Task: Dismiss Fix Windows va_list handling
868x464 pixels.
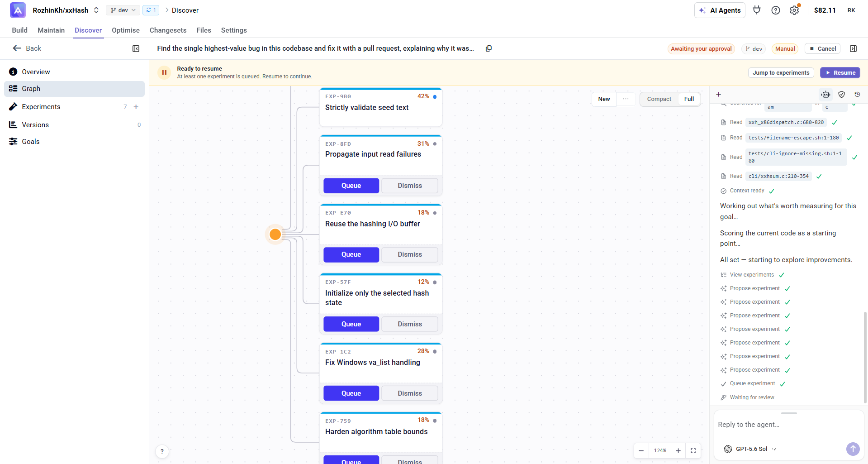Action: (410, 393)
